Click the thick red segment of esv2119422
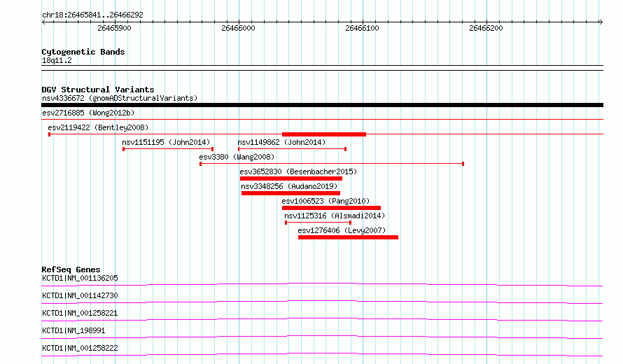The image size is (623, 364). pos(324,134)
